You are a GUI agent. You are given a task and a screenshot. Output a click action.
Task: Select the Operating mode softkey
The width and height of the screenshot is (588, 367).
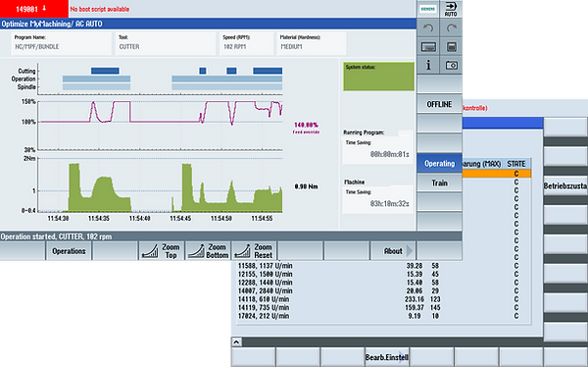(x=439, y=164)
